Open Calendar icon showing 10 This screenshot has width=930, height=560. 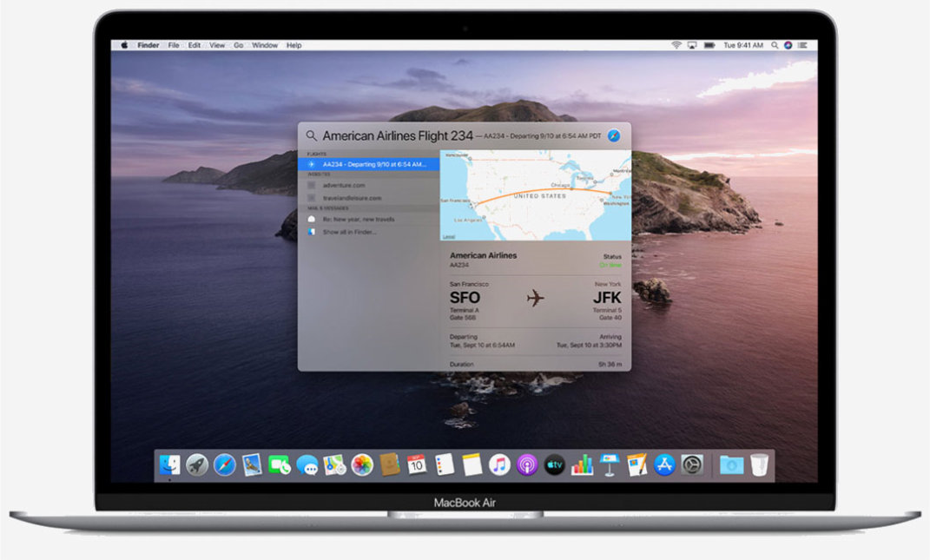(417, 465)
